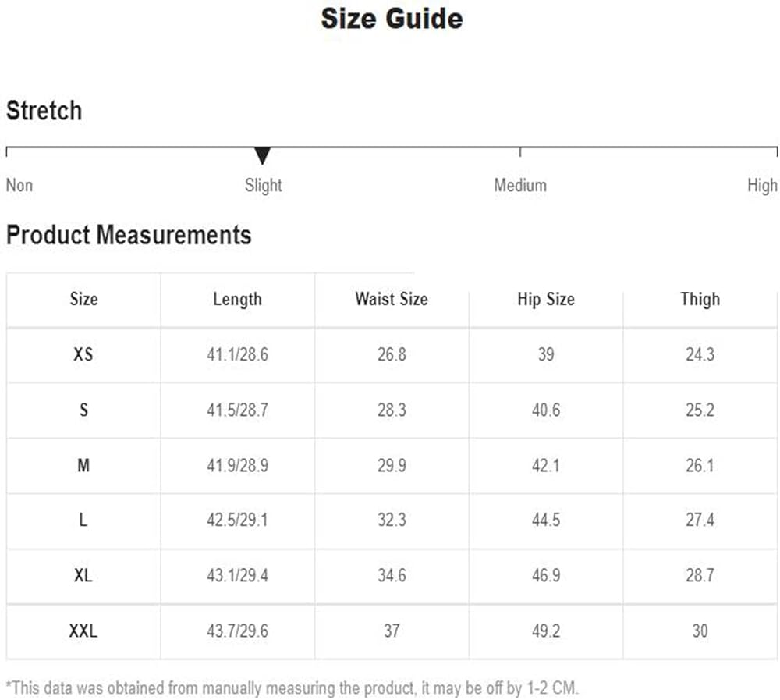Click the High stretch label
Screen dimensions: 780x700
tap(762, 186)
